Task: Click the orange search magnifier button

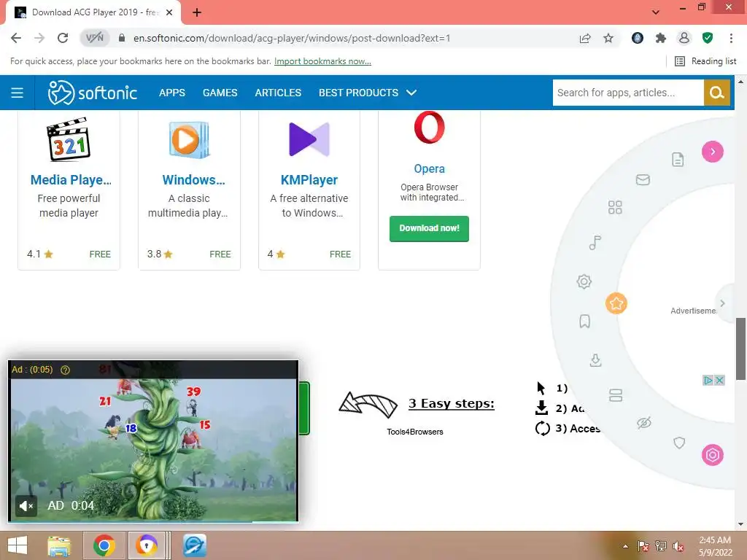Action: coord(716,93)
